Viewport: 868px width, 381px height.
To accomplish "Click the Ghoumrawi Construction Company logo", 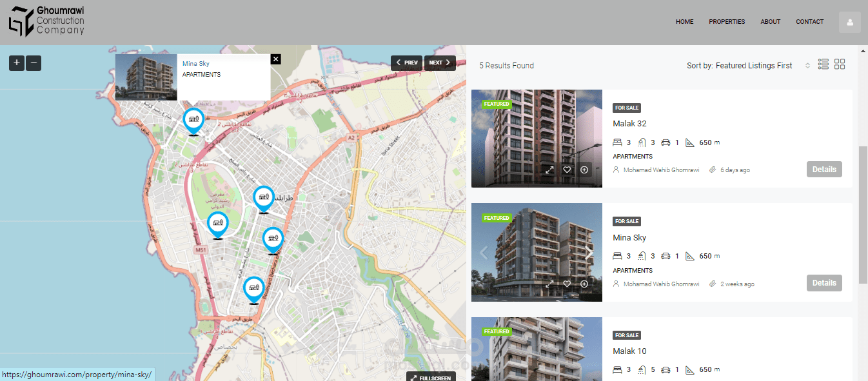I will click(x=46, y=20).
